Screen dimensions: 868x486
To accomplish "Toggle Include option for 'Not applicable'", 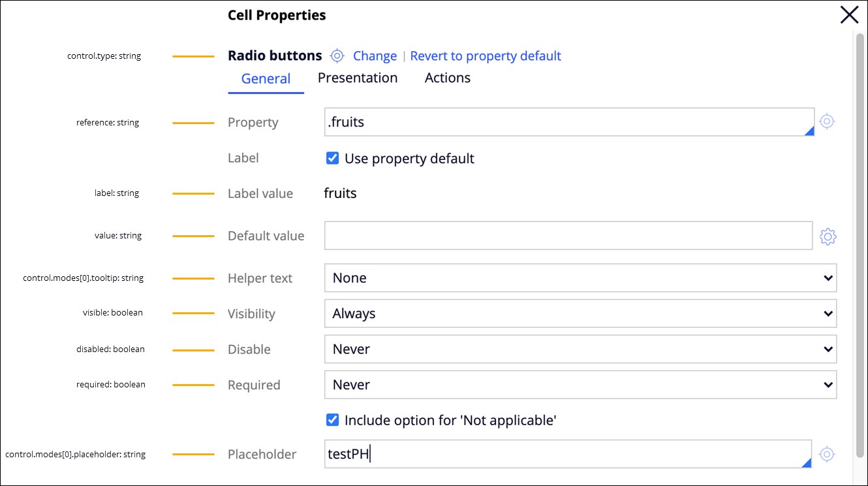I will pos(333,420).
